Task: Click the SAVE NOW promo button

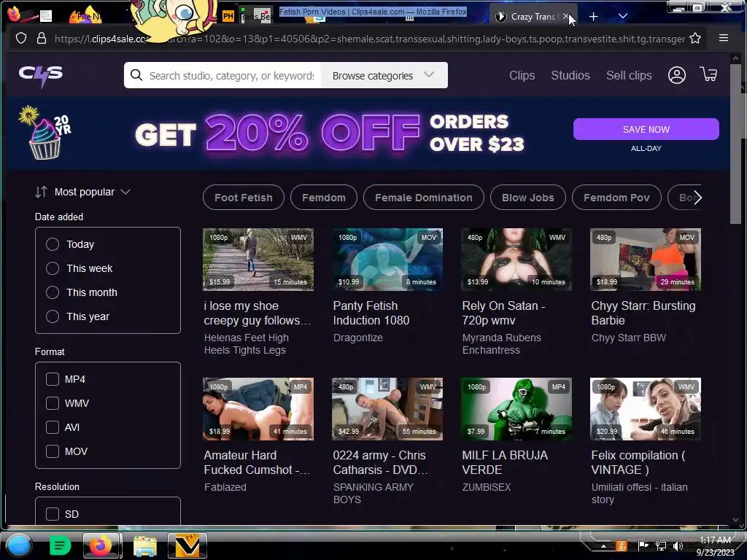Action: [x=646, y=129]
